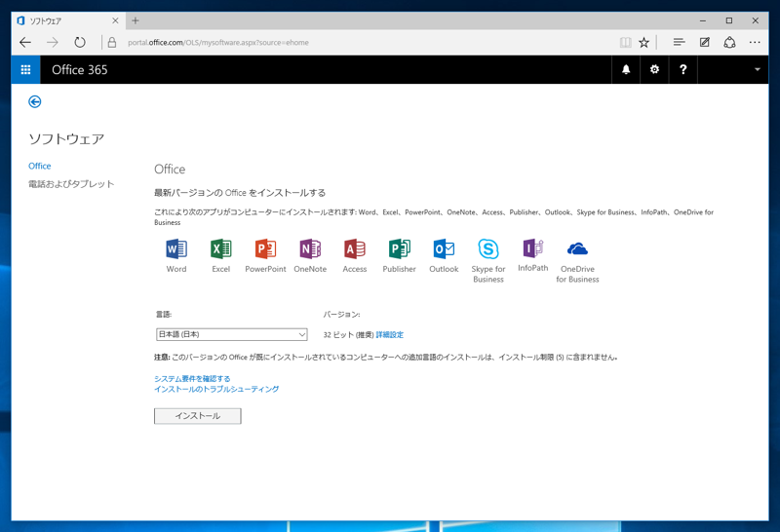Screen dimensions: 780x532
Task: Open the 日本語 (日本) language dropdown
Action: pos(232,334)
